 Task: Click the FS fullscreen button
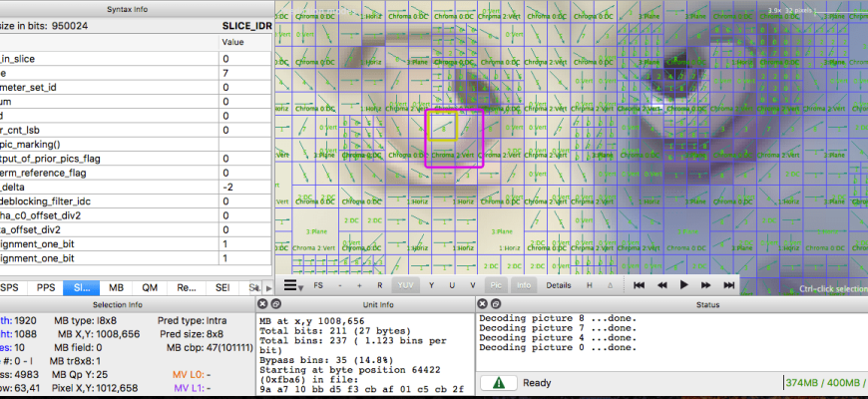[318, 285]
